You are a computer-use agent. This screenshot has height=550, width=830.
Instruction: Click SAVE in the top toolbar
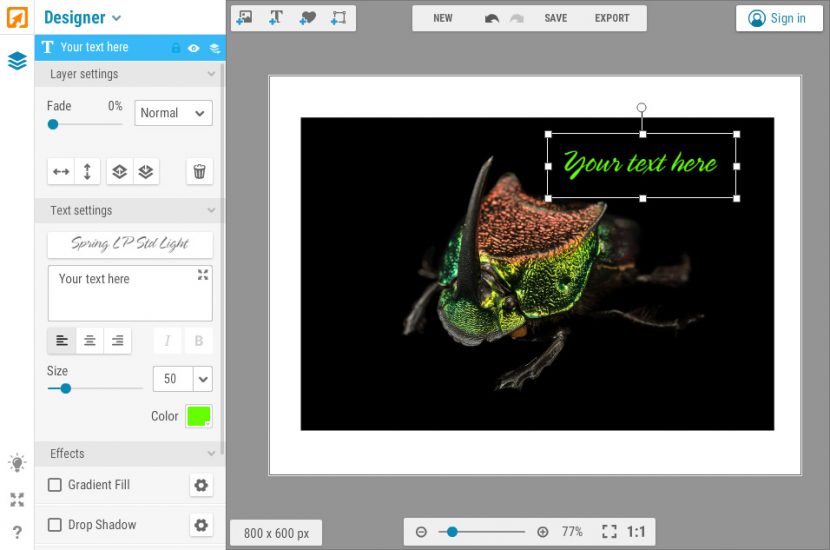(556, 18)
